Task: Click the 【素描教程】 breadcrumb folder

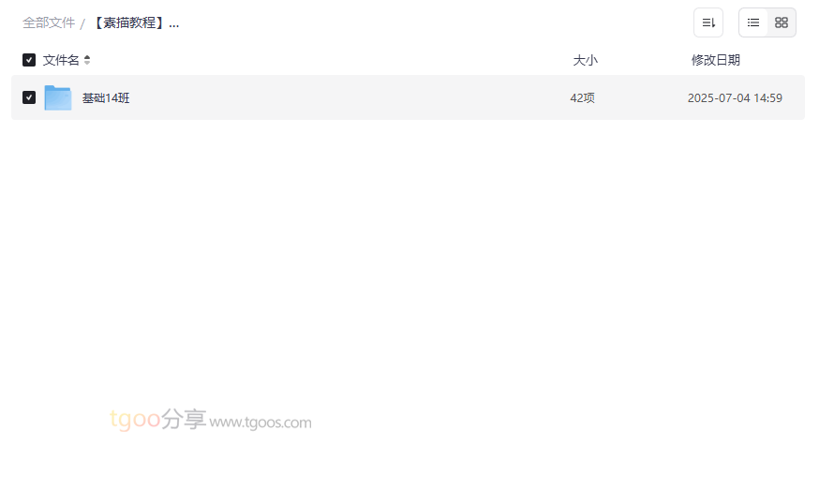Action: pyautogui.click(x=135, y=23)
